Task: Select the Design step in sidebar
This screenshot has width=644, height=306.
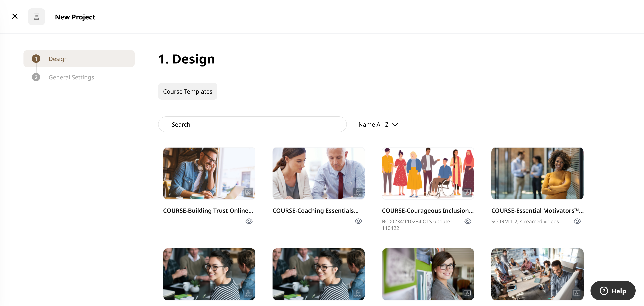Action: (x=79, y=59)
